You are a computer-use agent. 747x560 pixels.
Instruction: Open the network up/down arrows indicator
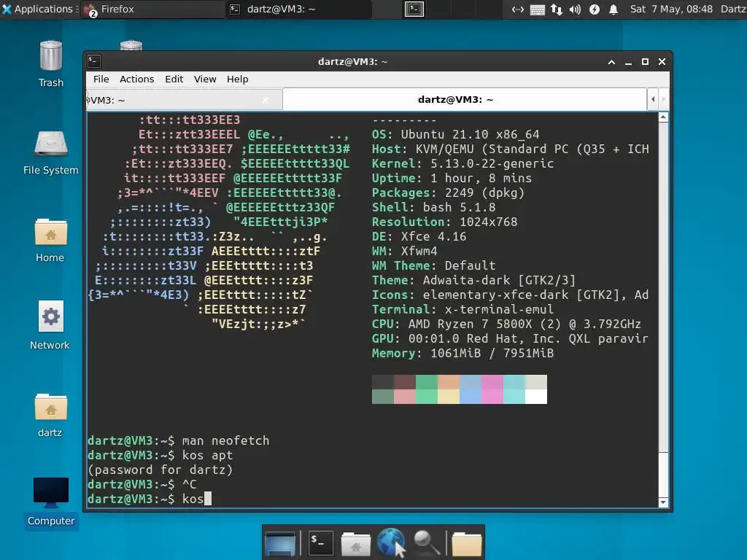tap(557, 9)
